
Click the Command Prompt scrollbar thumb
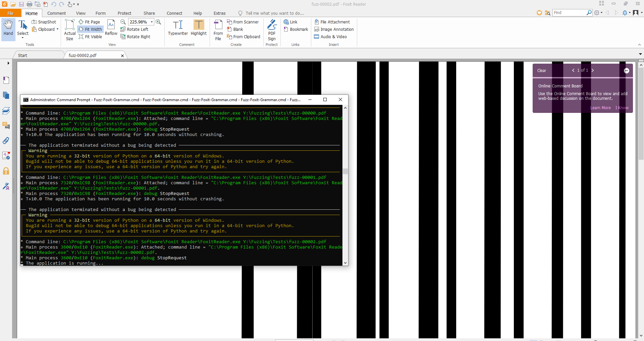[x=345, y=171]
